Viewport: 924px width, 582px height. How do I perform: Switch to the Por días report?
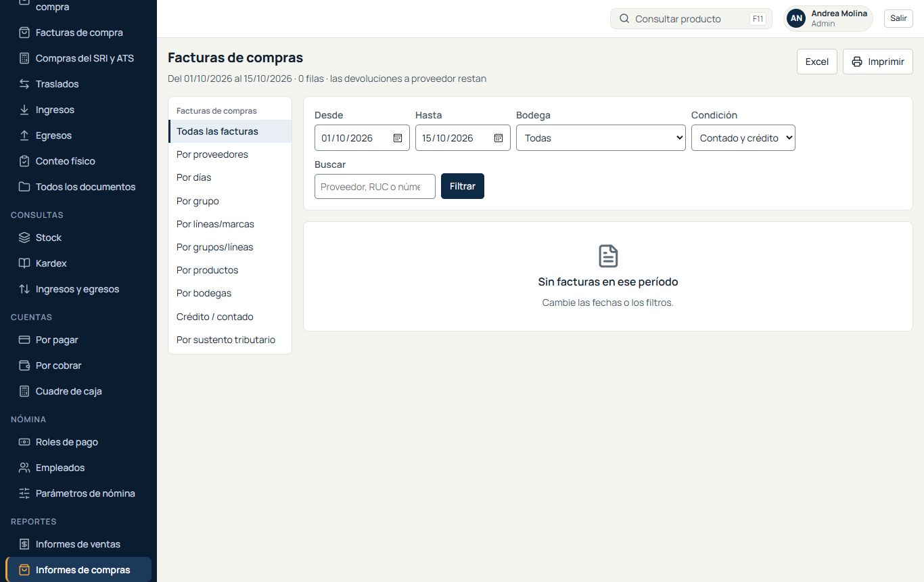pos(230,177)
